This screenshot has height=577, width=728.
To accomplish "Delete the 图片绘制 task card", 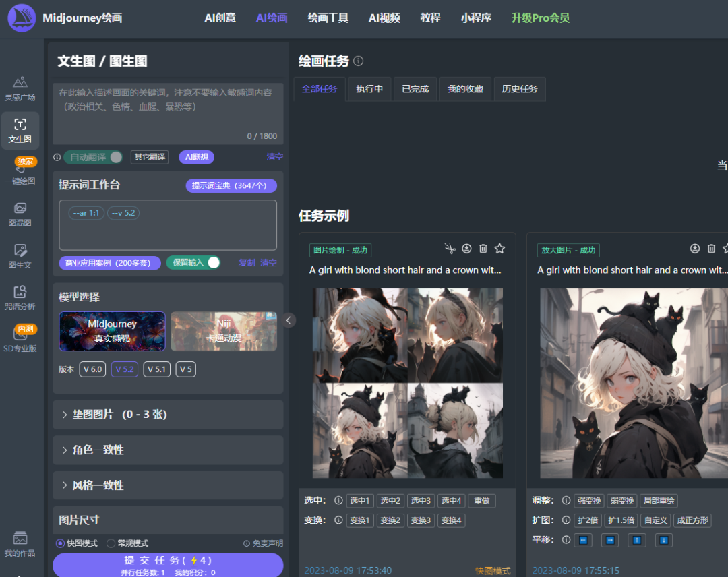I will [x=483, y=249].
